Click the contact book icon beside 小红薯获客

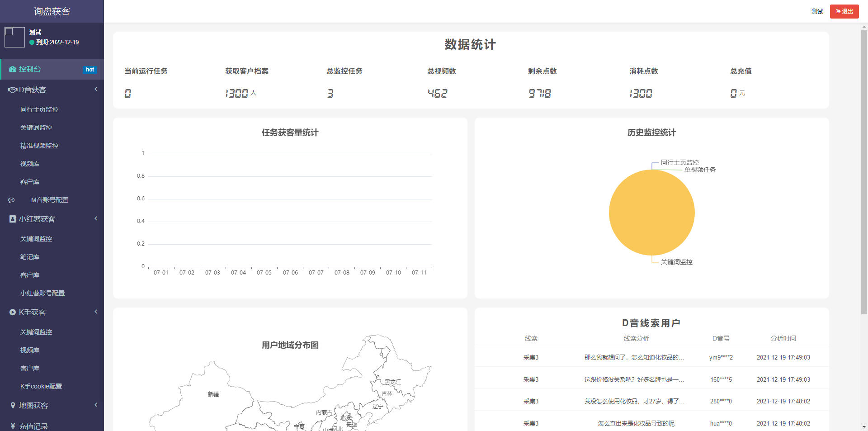13,219
